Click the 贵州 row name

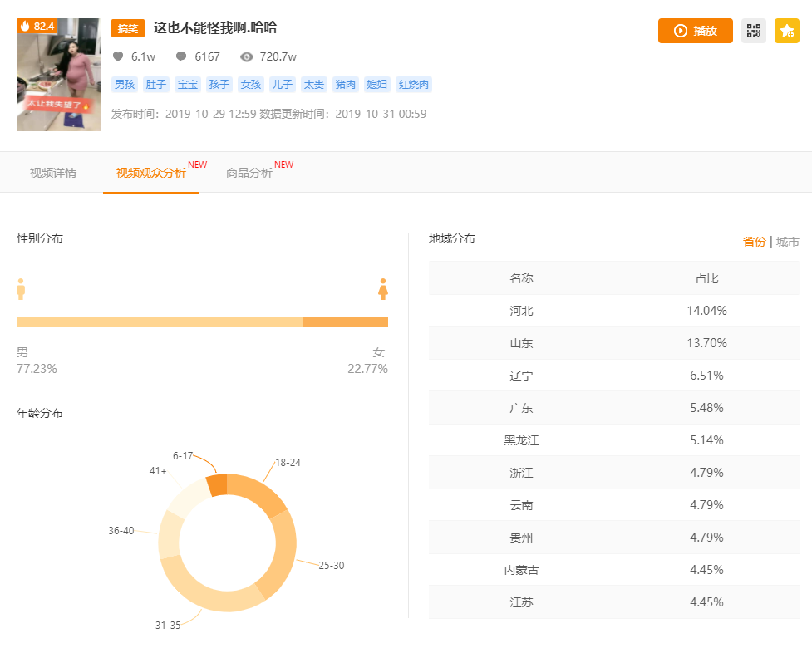pyautogui.click(x=521, y=538)
